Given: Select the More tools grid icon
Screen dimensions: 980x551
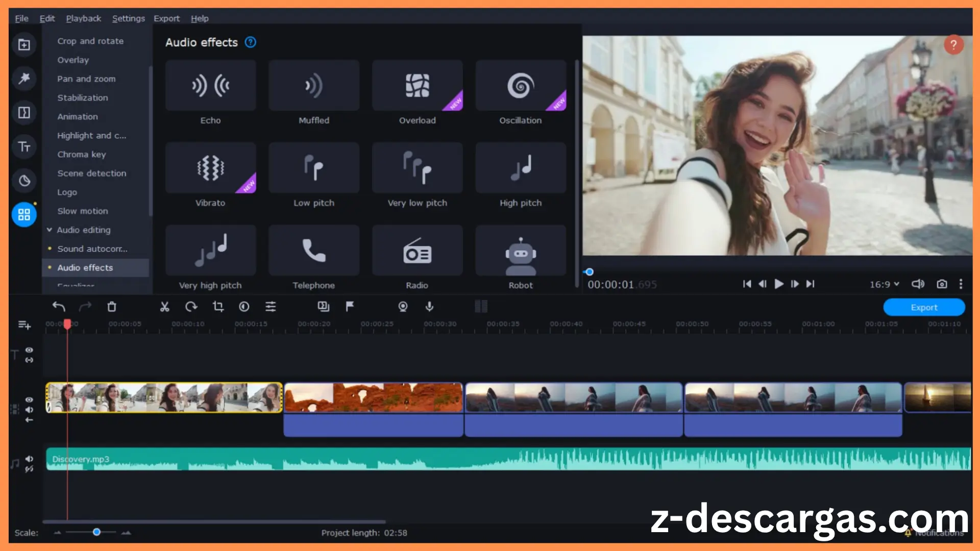Looking at the screenshot, I should click(24, 214).
